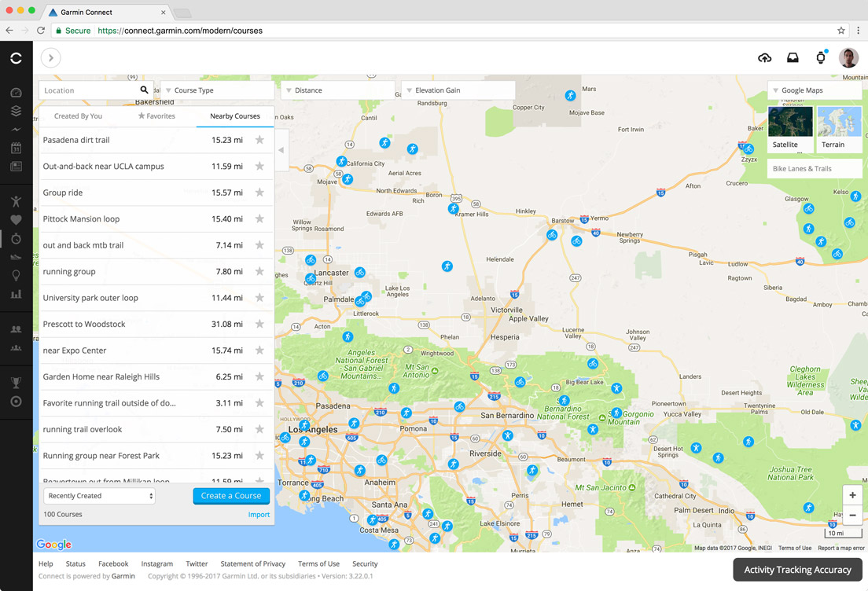The image size is (868, 591).
Task: Favorite the Pasadena dirt trail course
Action: coord(259,140)
